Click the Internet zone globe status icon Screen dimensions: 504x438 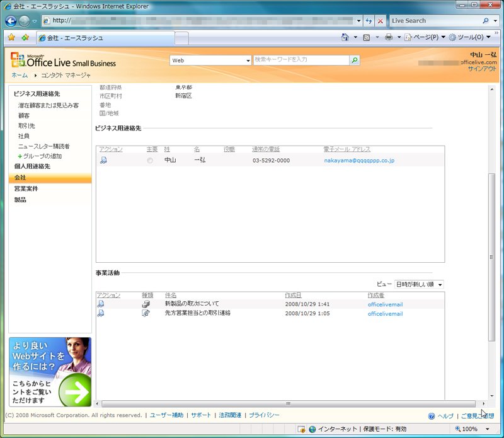[312, 429]
